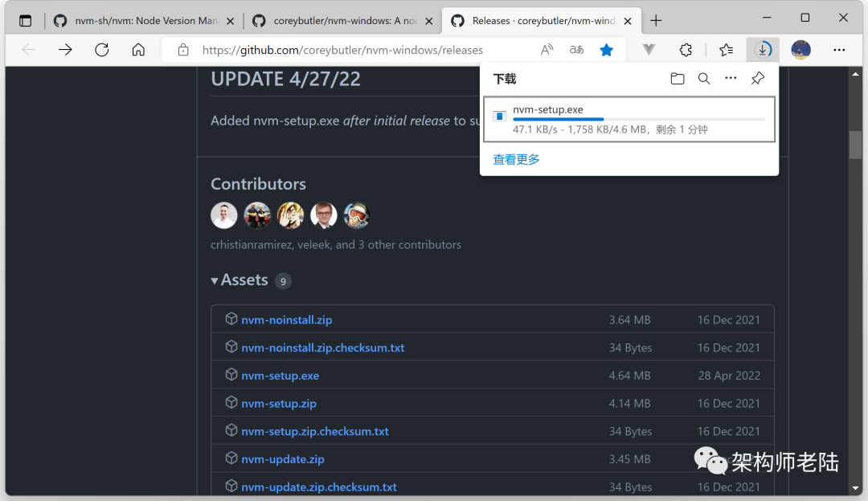Go back to previous page
Viewport: 868px width, 501px height.
pos(29,50)
